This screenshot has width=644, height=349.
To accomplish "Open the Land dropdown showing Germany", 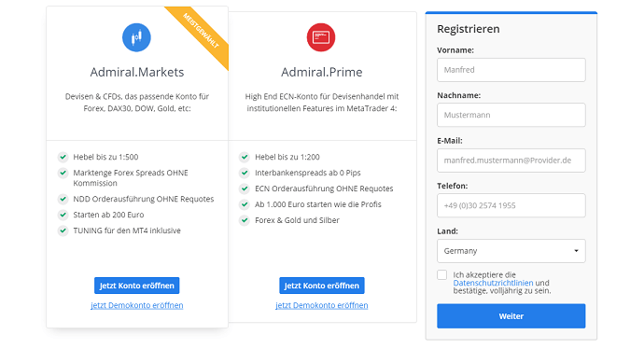I will point(511,251).
